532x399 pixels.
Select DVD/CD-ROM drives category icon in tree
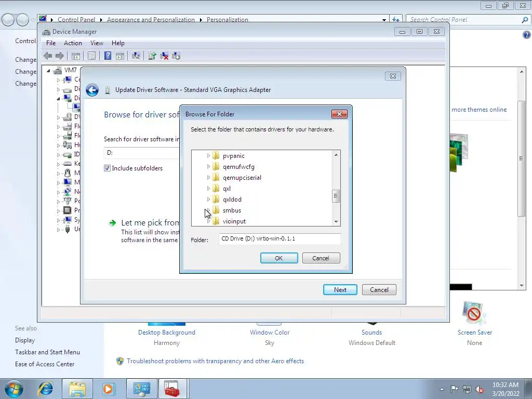67,117
